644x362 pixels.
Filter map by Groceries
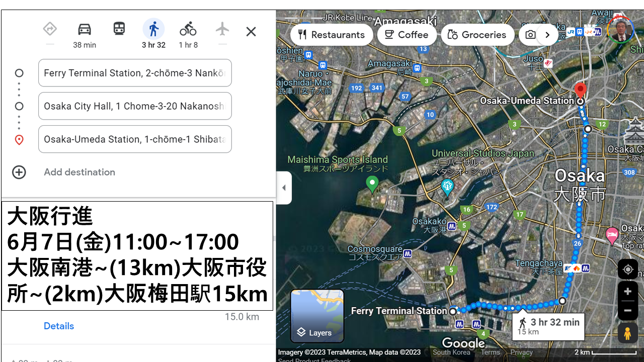click(477, 35)
